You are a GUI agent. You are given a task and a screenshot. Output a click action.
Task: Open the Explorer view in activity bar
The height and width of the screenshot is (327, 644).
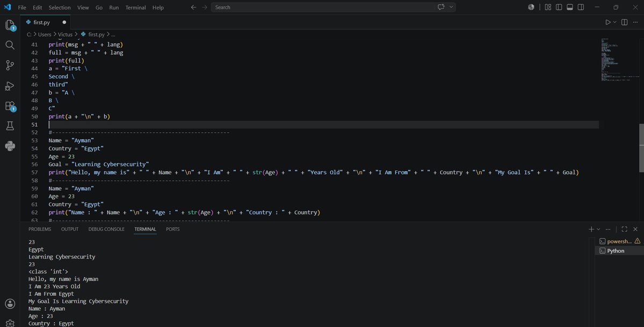[x=10, y=25]
